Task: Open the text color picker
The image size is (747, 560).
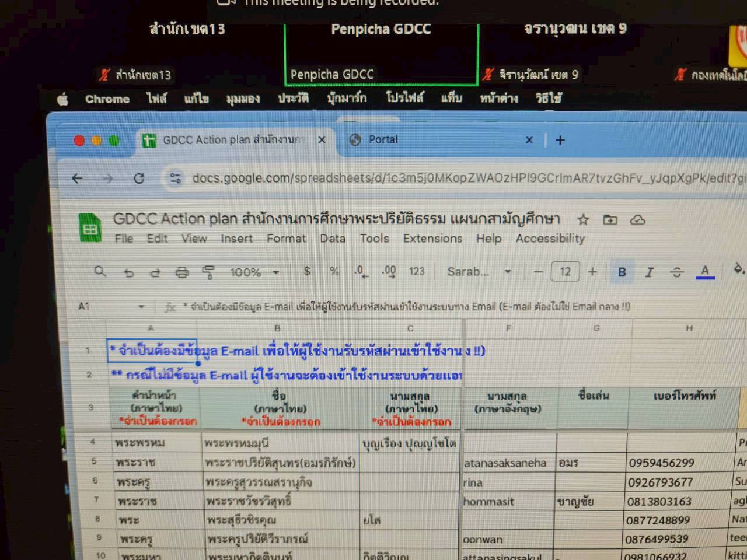Action: tap(705, 272)
